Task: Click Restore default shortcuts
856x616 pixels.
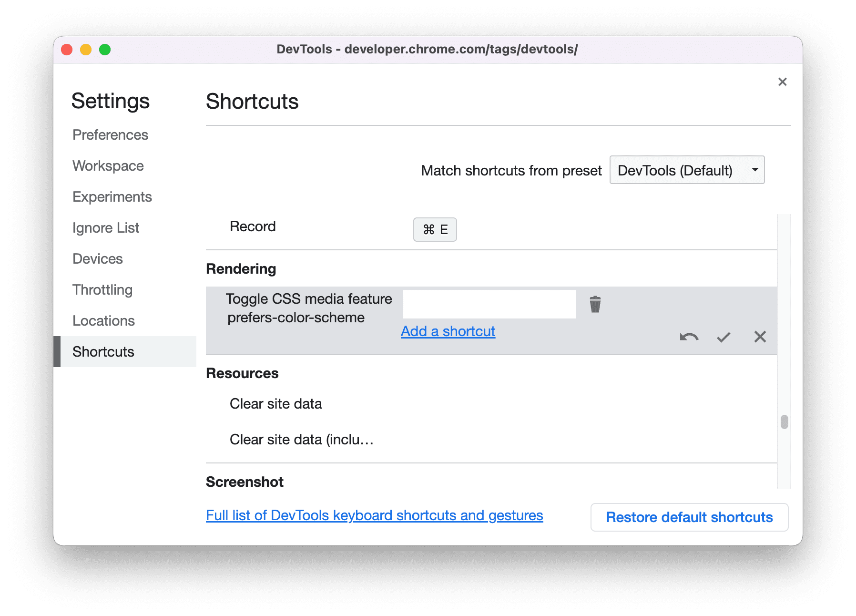Action: point(689,517)
